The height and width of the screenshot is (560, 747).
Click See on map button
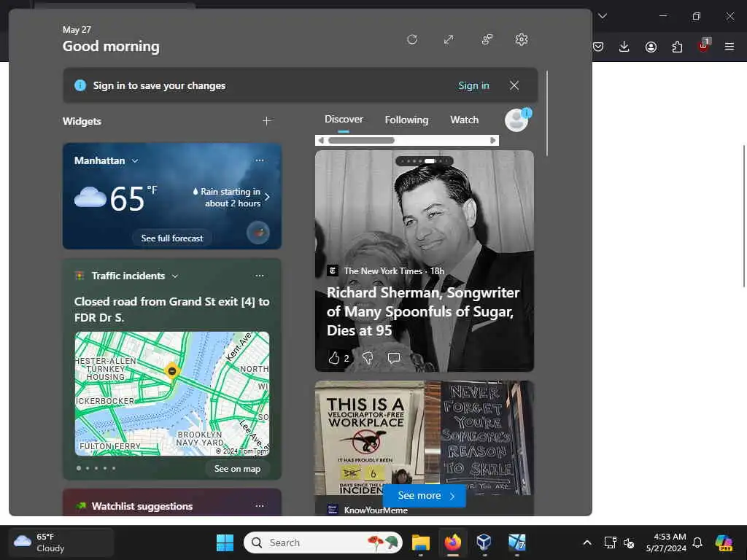coord(237,469)
